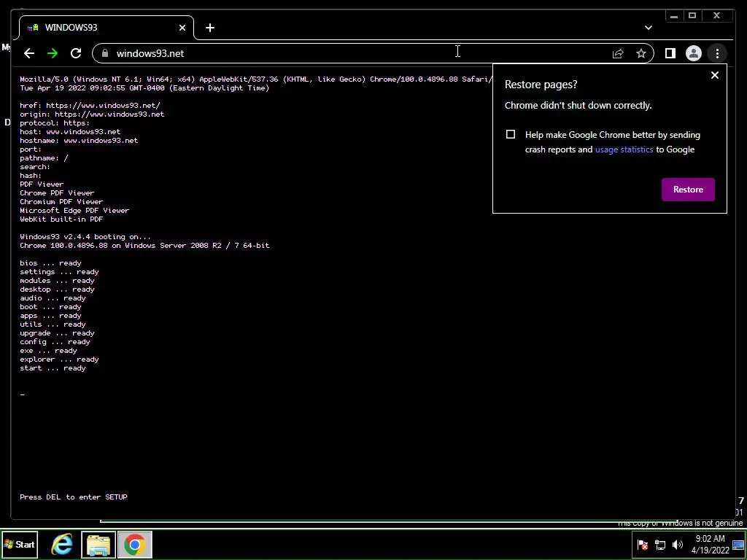Open a new tab with plus button

[x=210, y=28]
